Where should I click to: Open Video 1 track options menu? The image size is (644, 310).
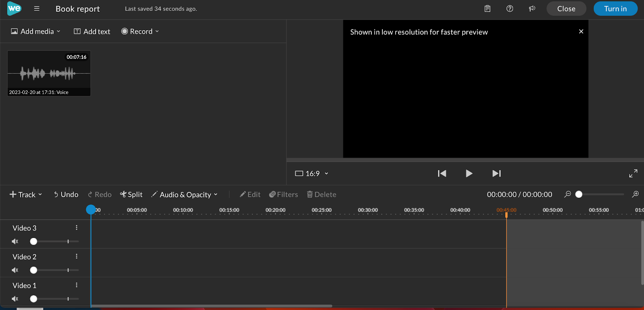pos(76,285)
